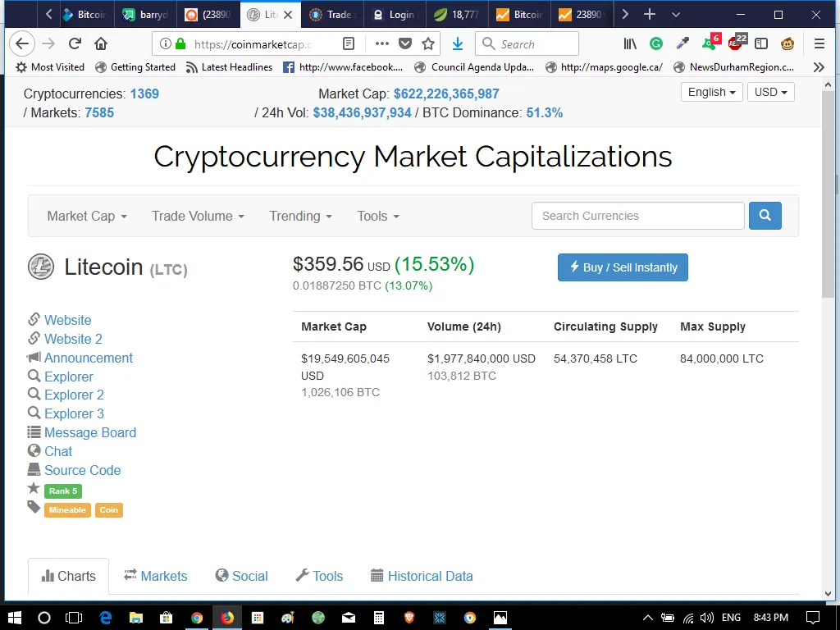Show hidden system tray icons

point(647,618)
